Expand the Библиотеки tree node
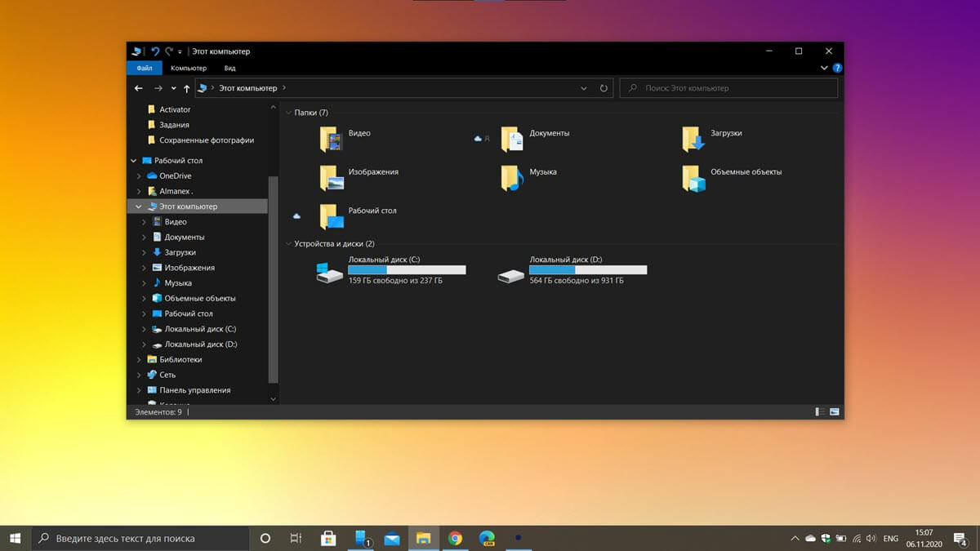Screen dimensions: 980x551 point(140,360)
